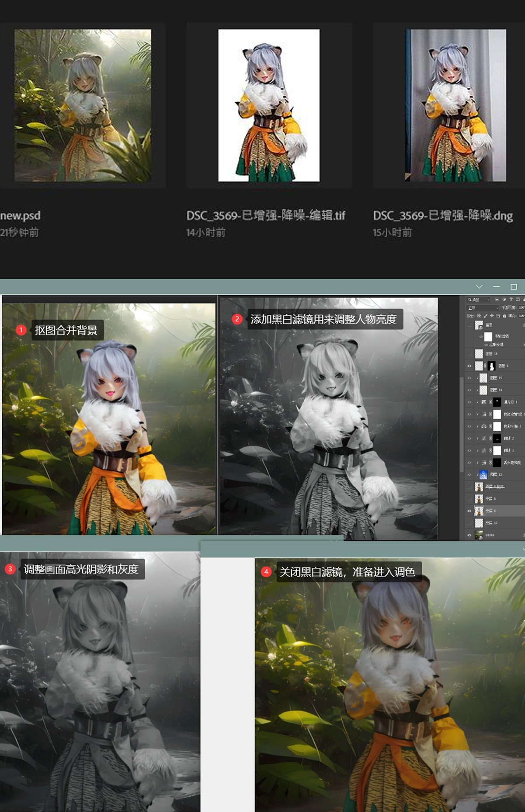
Task: Click the 不透明度 opacity label
Action: (509, 308)
